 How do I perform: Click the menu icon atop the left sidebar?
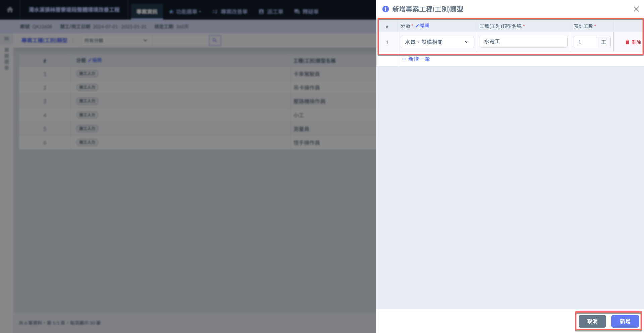coord(6,39)
